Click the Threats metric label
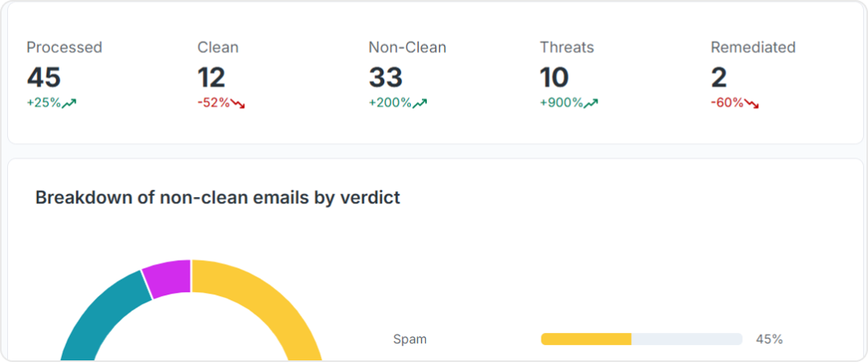The image size is (868, 362). point(567,47)
